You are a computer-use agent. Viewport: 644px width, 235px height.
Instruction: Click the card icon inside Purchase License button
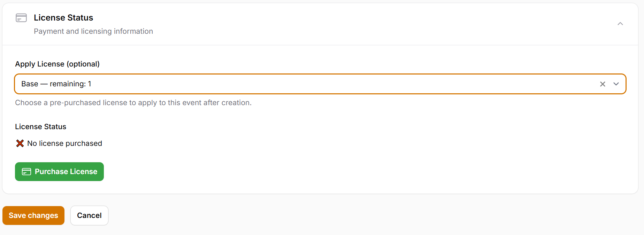coord(26,172)
